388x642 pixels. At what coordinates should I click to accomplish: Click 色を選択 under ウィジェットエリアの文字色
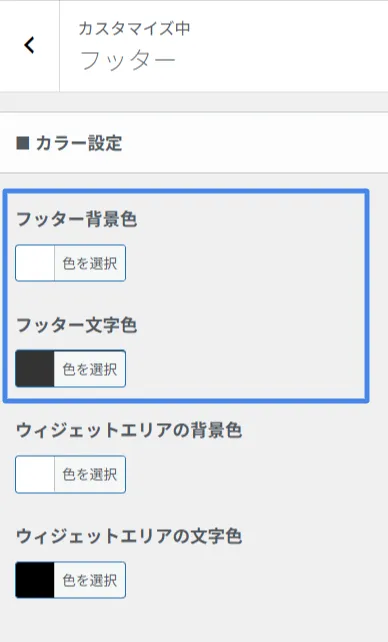click(x=90, y=580)
